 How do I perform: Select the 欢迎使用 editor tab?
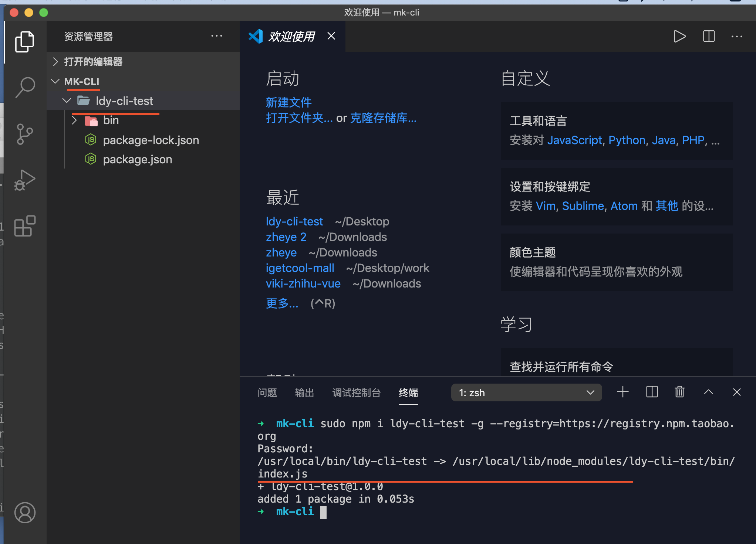[292, 36]
